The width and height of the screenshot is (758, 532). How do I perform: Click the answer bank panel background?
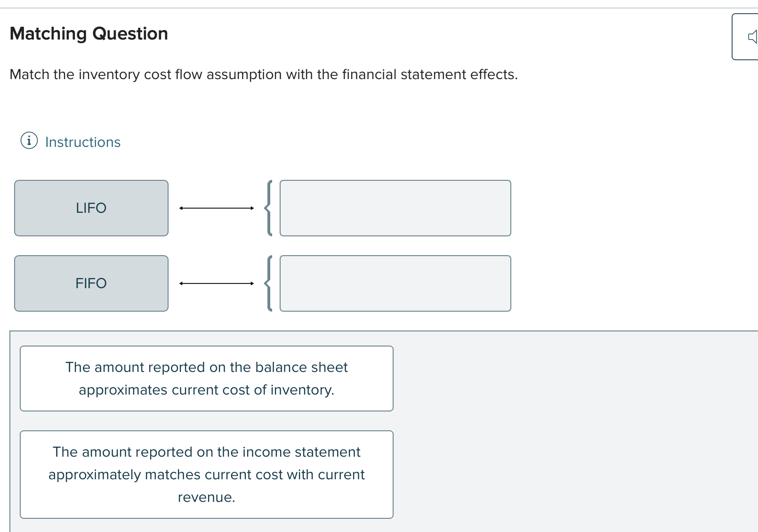point(565,424)
